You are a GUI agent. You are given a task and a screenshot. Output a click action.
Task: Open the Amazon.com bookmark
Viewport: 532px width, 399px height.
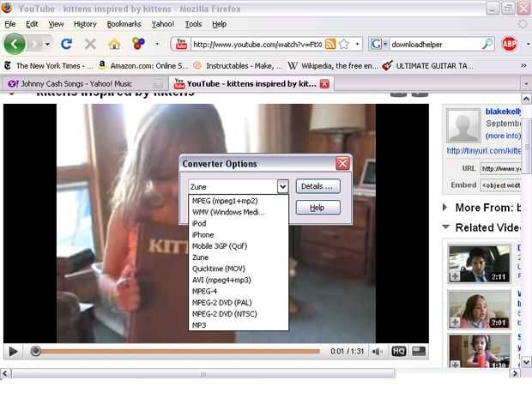pos(142,66)
